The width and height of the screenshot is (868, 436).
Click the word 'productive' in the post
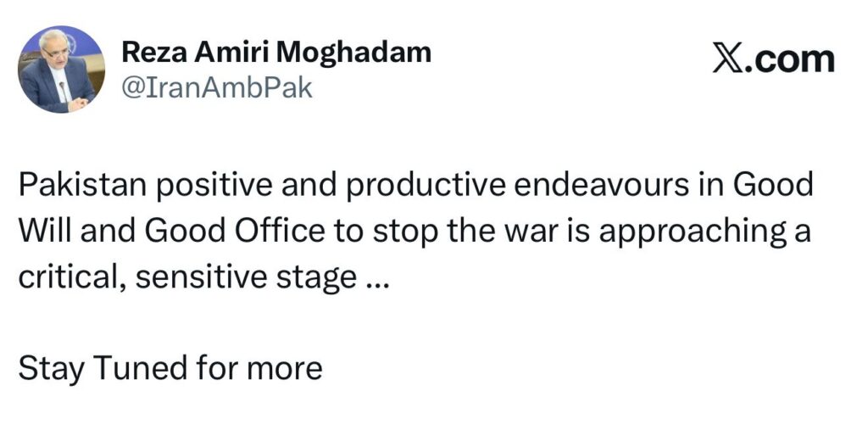tap(426, 186)
